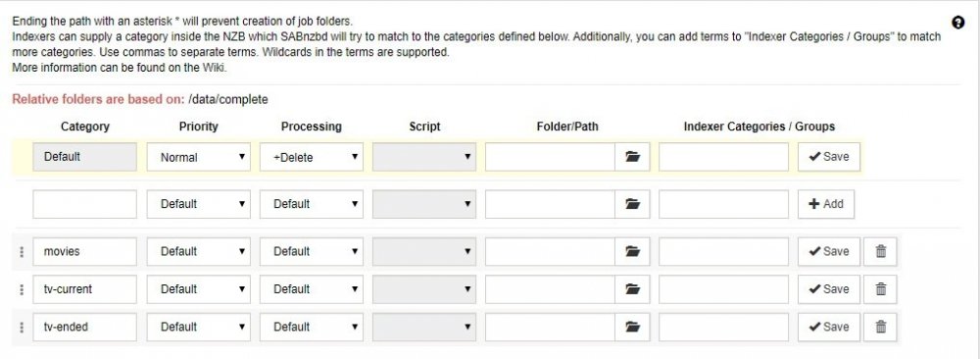Remove the tv-ended category with trash icon

pyautogui.click(x=881, y=327)
